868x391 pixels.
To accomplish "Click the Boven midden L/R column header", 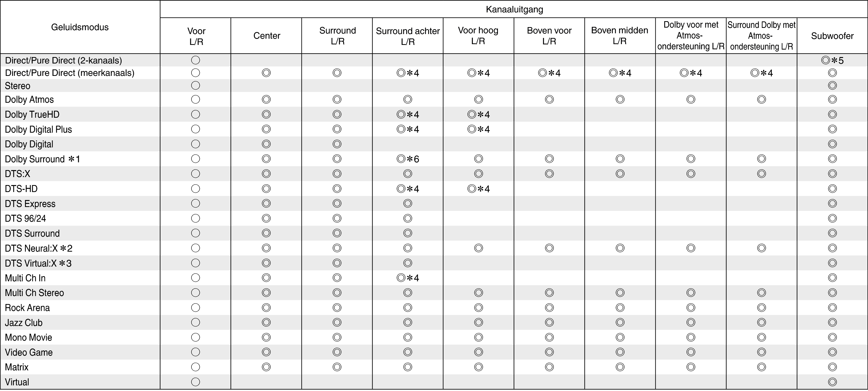I will coord(620,36).
